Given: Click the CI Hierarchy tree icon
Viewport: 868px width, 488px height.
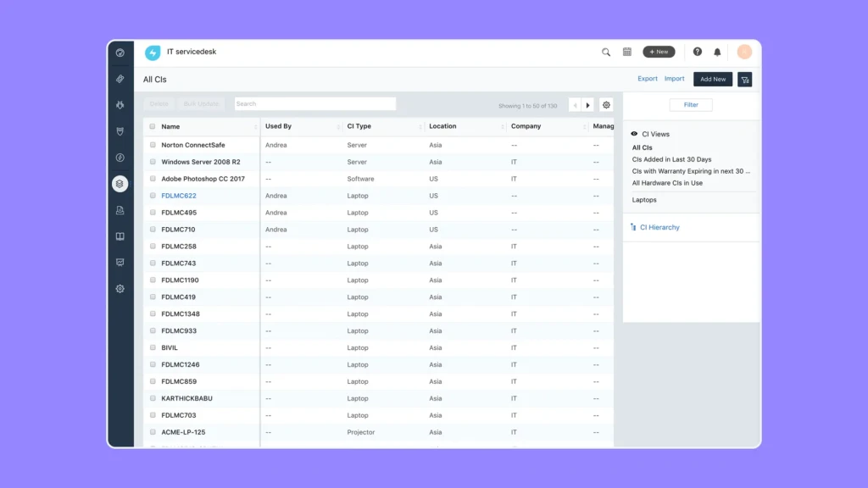Looking at the screenshot, I should click(633, 227).
